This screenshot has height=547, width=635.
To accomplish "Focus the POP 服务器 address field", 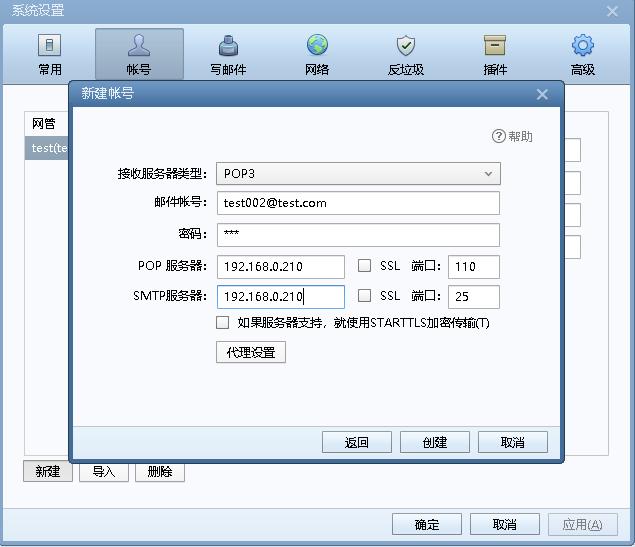I will click(281, 266).
